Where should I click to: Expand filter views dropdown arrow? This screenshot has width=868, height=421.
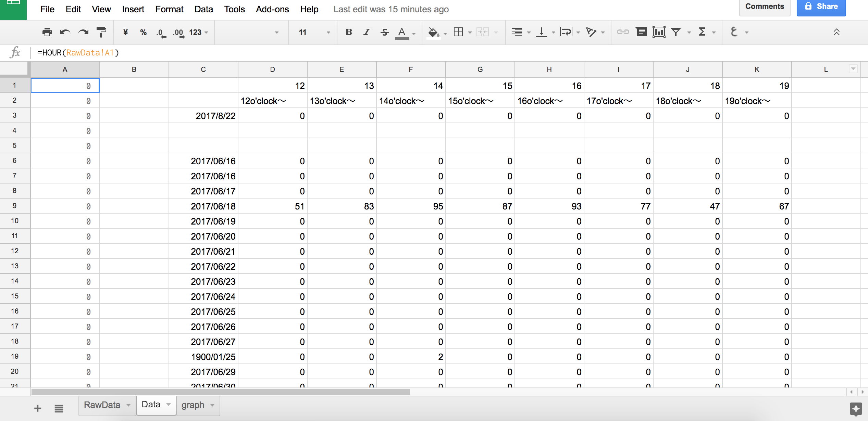[689, 33]
